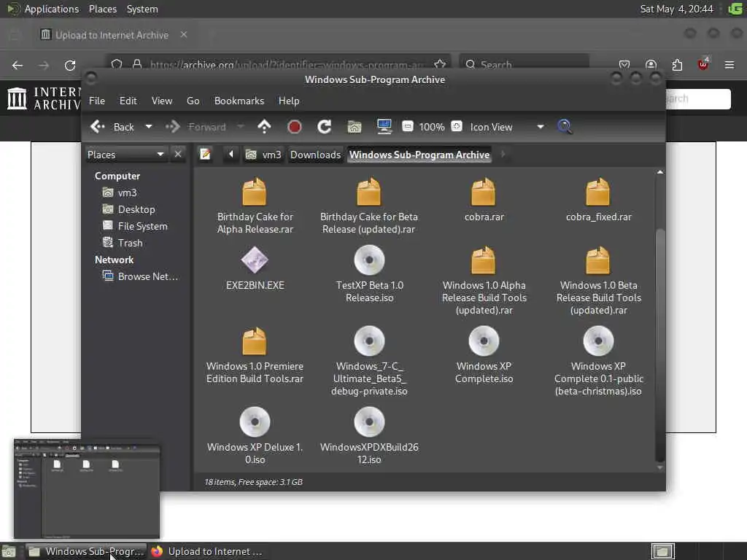Open File System in the sidebar
This screenshot has height=560, width=747.
coord(135,226)
